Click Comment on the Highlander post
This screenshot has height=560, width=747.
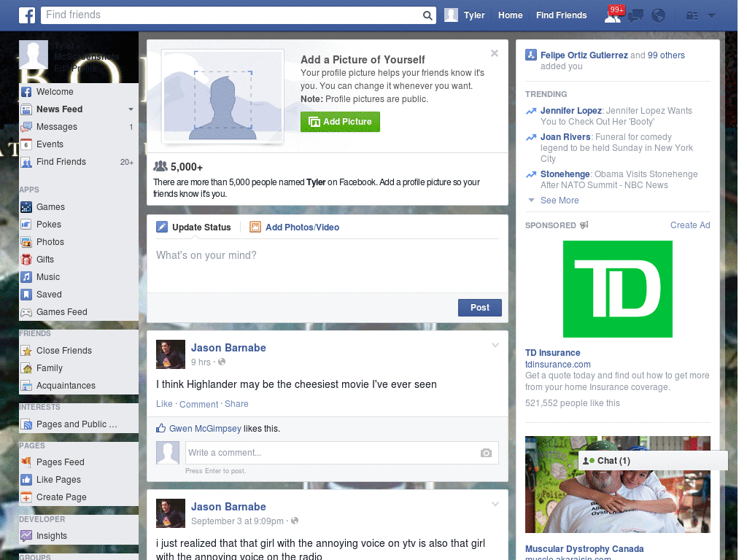(198, 404)
